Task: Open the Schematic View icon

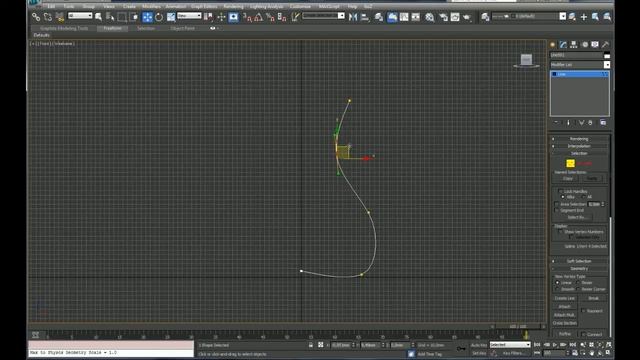Action: pos(416,17)
